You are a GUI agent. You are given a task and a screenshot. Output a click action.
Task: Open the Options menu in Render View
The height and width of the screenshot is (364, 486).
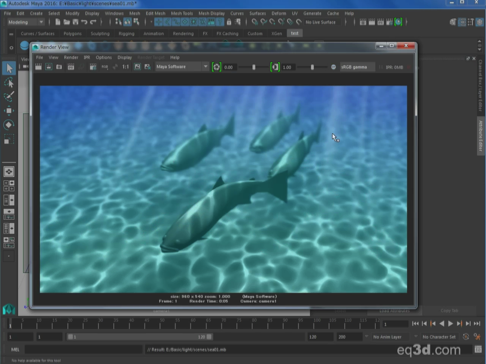[x=104, y=57]
